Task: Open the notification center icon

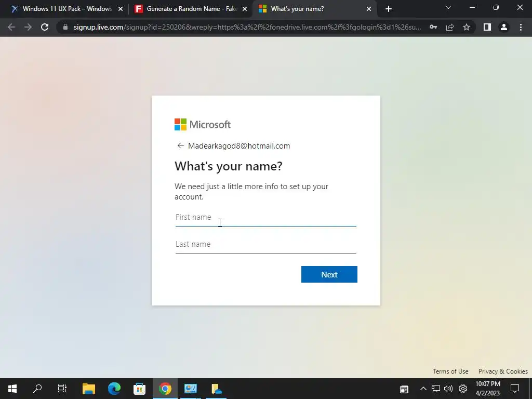Action: [x=515, y=389]
